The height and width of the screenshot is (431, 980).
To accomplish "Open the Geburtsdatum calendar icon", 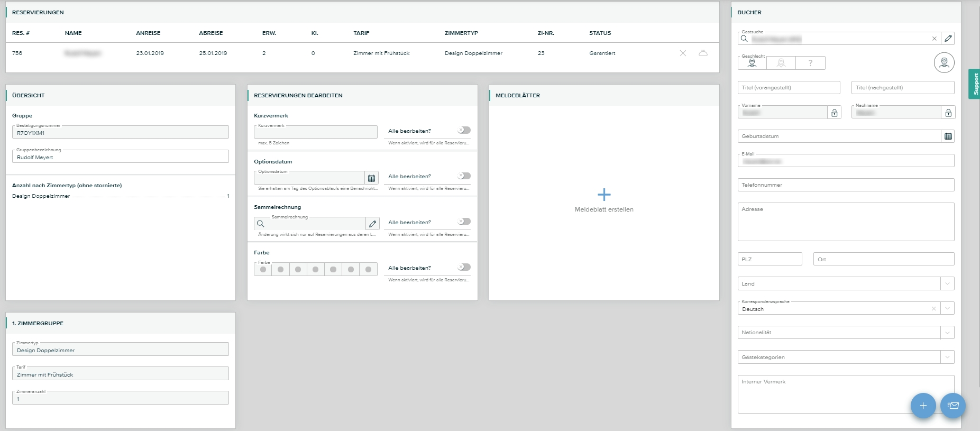I will pyautogui.click(x=948, y=136).
